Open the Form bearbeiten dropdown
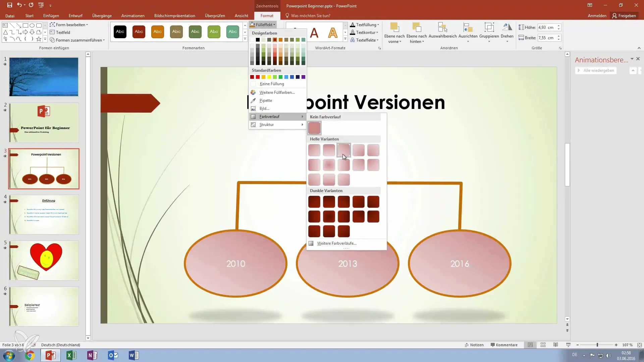644x362 pixels. tap(69, 25)
